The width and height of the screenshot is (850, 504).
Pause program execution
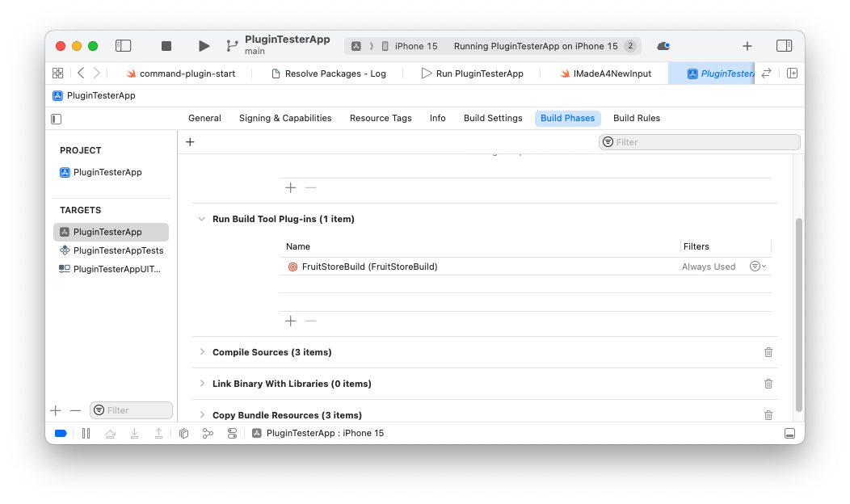(x=86, y=434)
